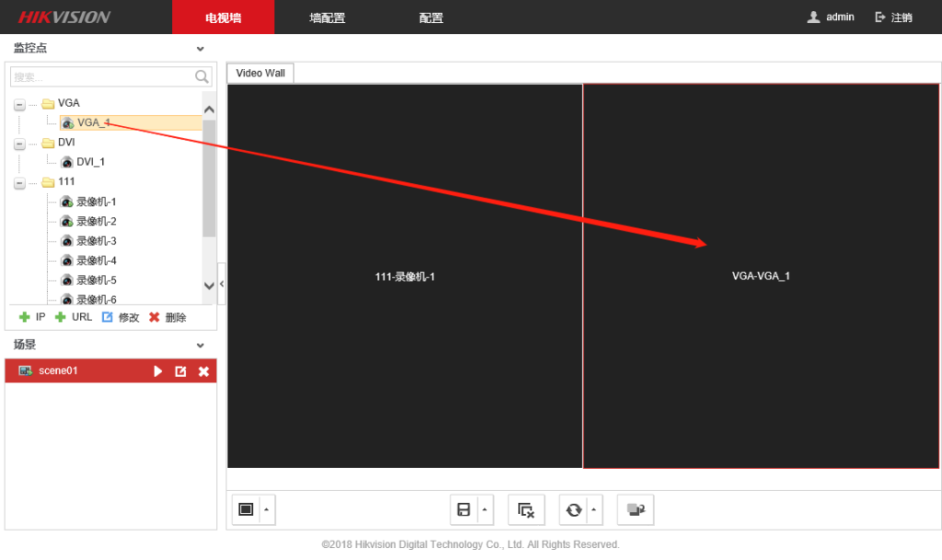Switch to the 墙配置 top menu tab

pos(327,17)
